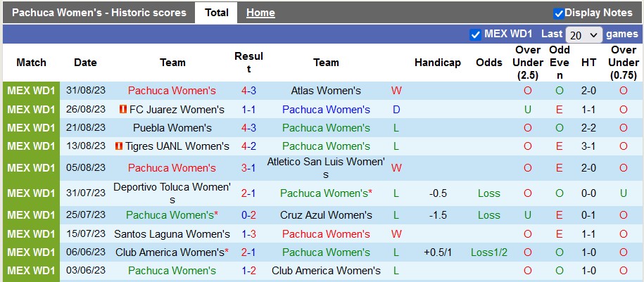Click the Match column header
The width and height of the screenshot is (644, 282).
31,63
